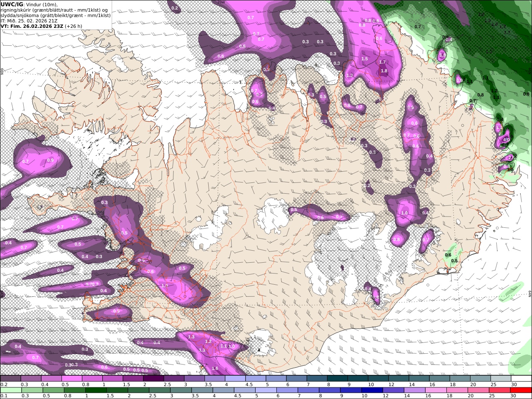Pick the bright red lower scale swatch after 30
The height and width of the screenshot is (399, 532).
(x=521, y=390)
